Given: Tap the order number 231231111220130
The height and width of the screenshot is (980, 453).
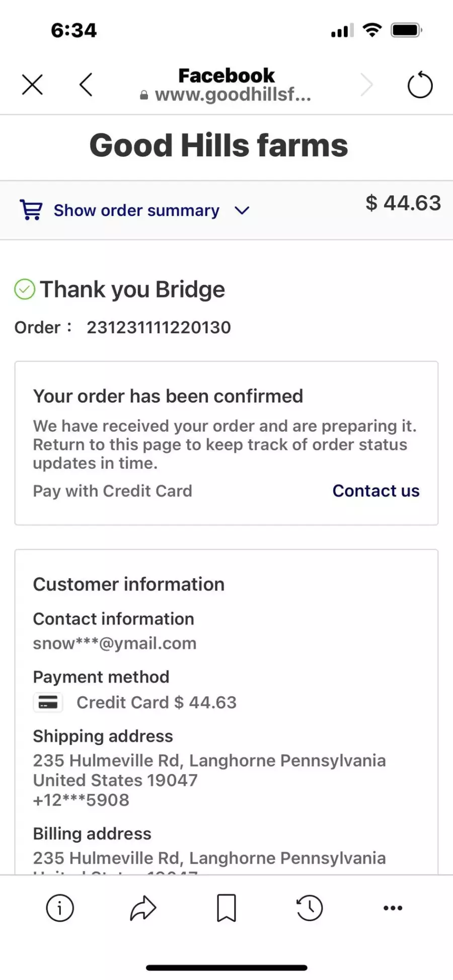Looking at the screenshot, I should point(159,328).
